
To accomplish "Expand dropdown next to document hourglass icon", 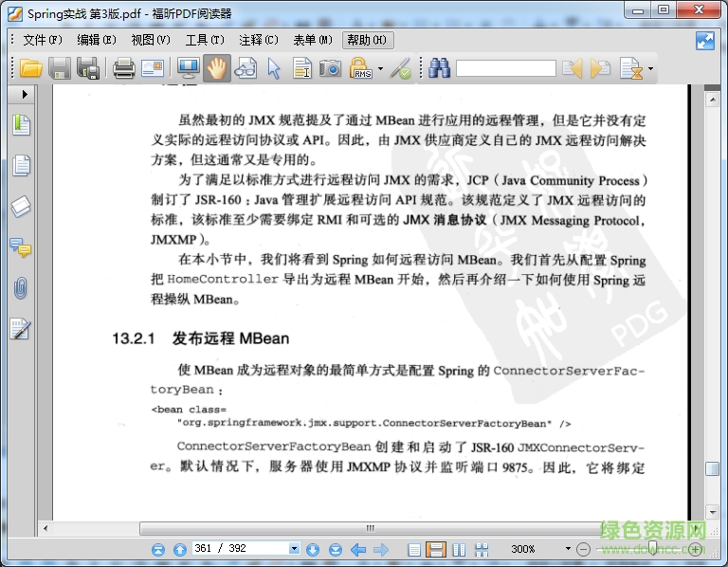I will pos(650,68).
